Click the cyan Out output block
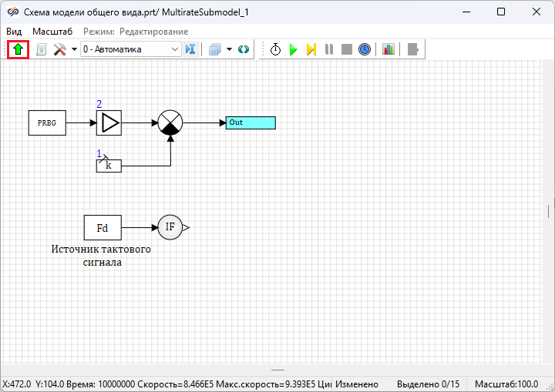Image resolution: width=555 pixels, height=392 pixels. tap(250, 122)
